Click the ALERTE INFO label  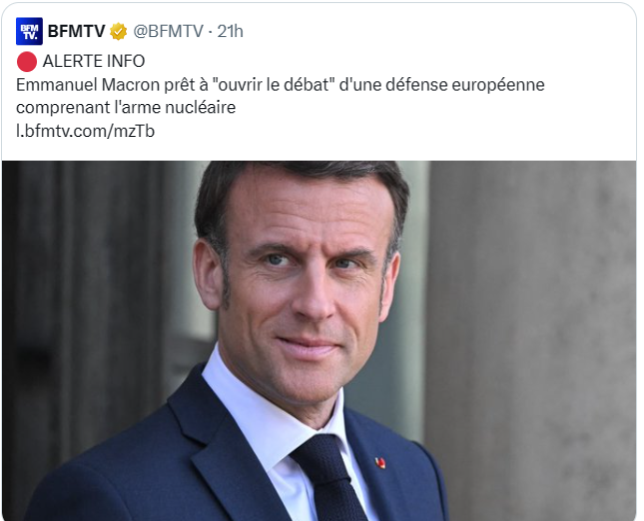[x=94, y=61]
